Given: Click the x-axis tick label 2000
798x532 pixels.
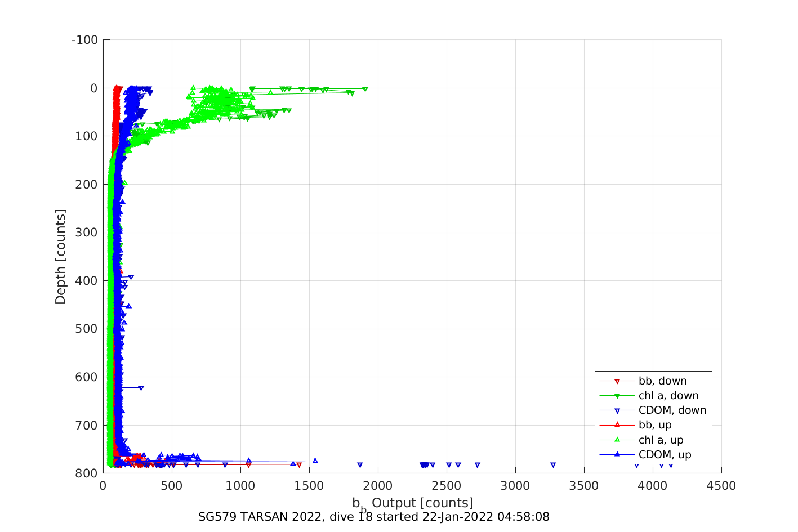Looking at the screenshot, I should pos(378,486).
